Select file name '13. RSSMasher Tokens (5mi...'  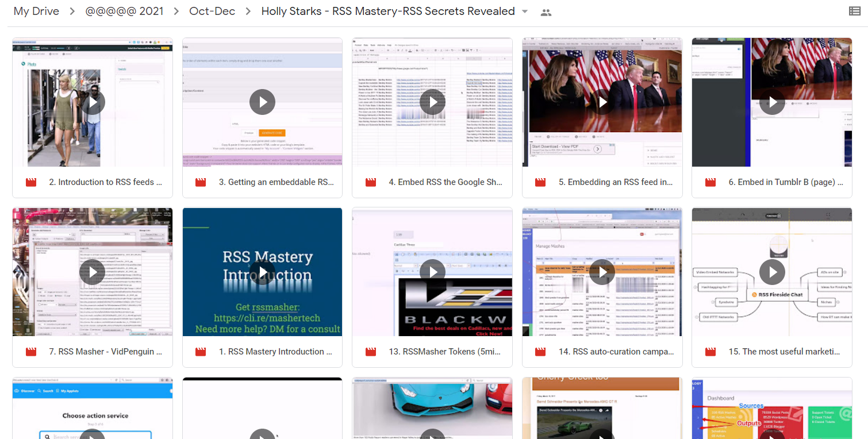[x=445, y=352]
